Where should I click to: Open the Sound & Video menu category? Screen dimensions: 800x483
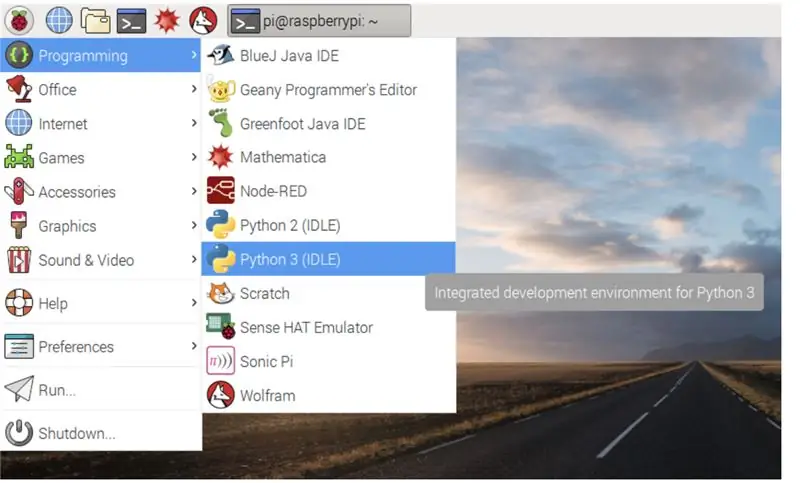(101, 260)
